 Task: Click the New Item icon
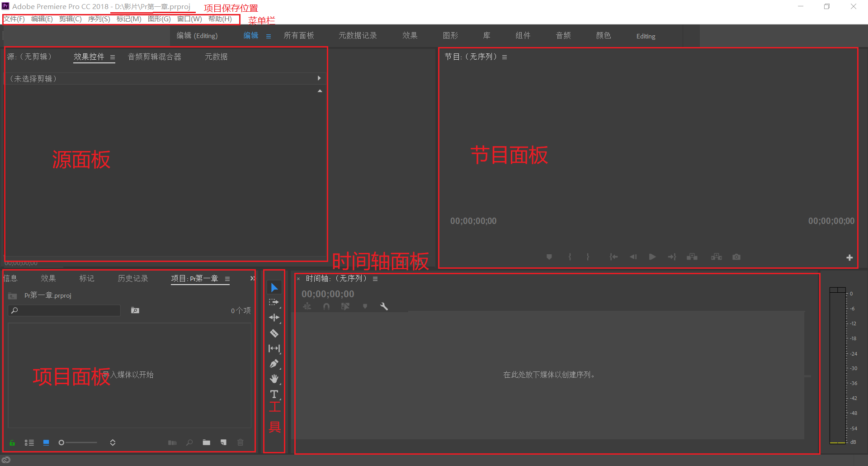[223, 442]
